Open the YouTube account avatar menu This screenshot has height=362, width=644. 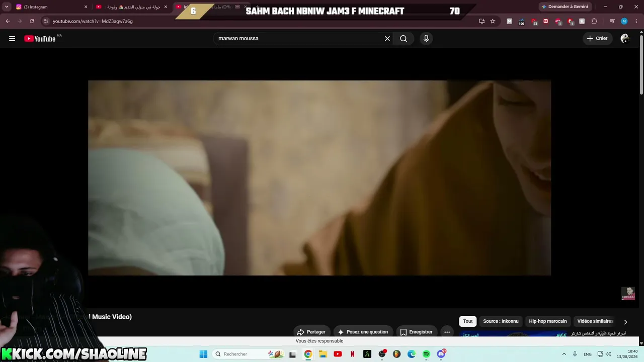[x=625, y=39]
